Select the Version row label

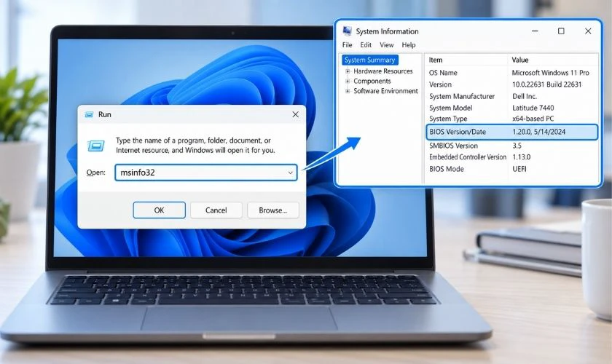[x=440, y=84]
